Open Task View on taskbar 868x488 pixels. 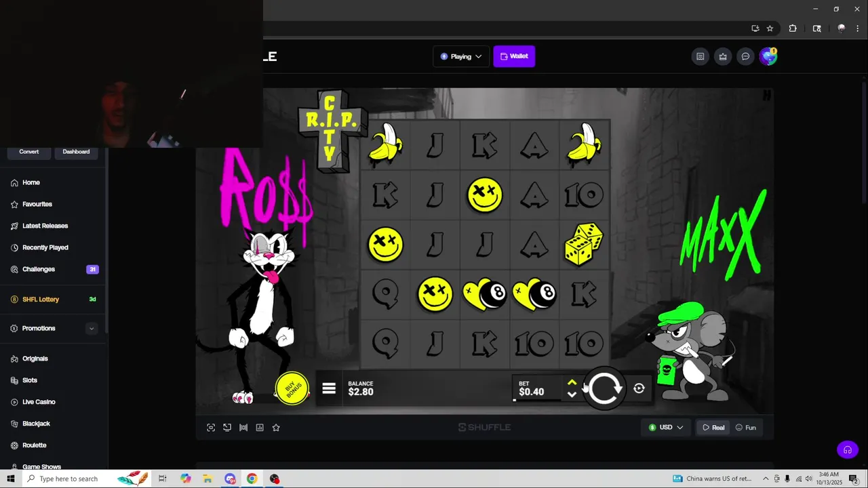tap(163, 479)
